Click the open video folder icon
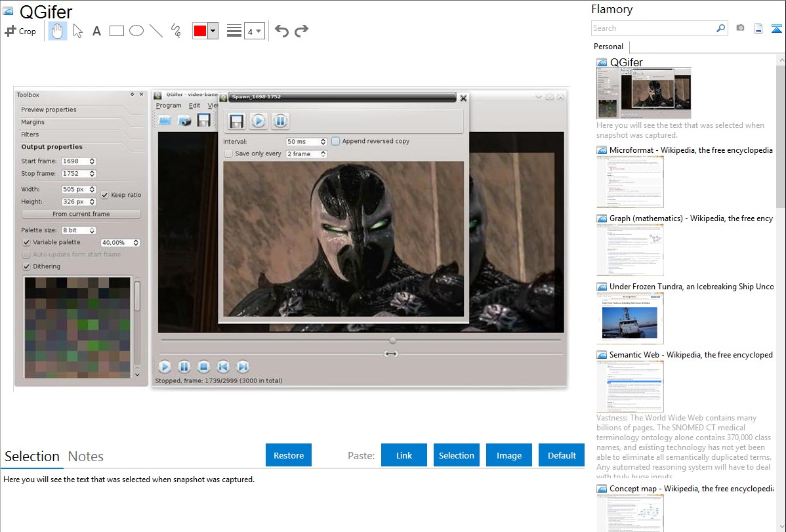This screenshot has height=532, width=786. click(x=165, y=120)
